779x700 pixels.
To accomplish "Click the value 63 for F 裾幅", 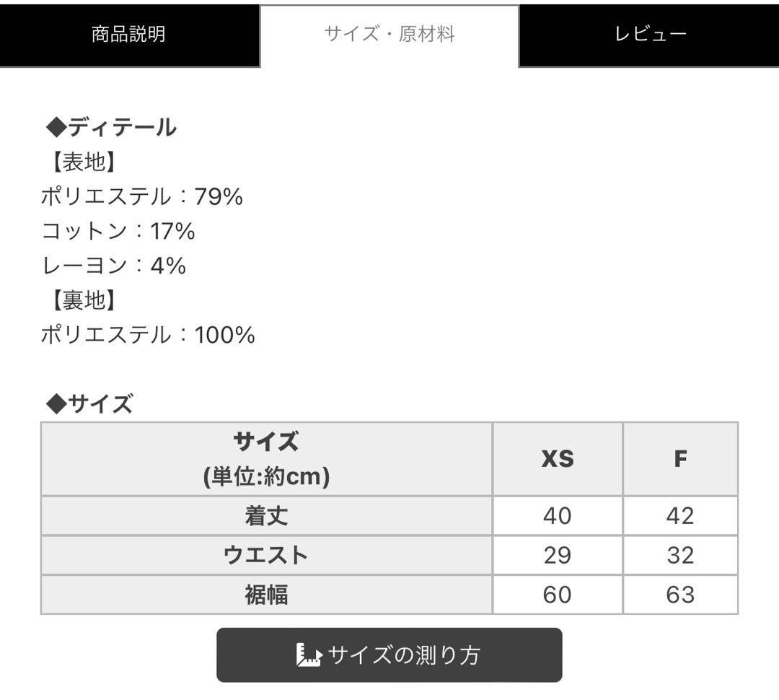I will tap(679, 595).
